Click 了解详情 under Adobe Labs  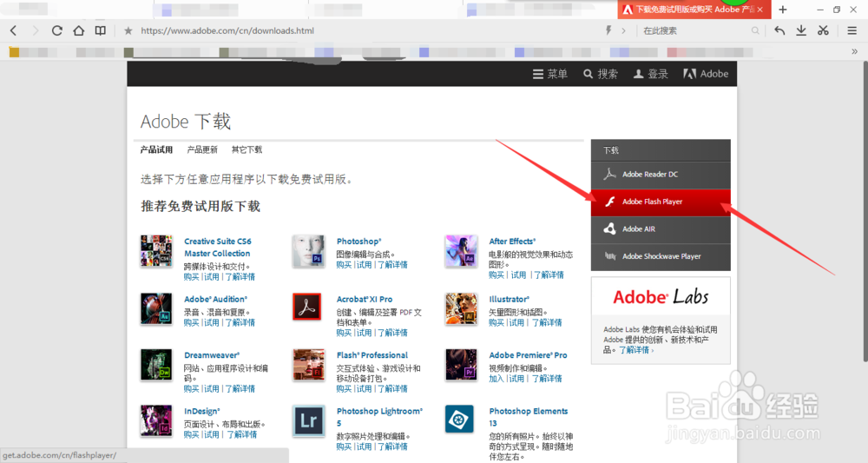636,350
